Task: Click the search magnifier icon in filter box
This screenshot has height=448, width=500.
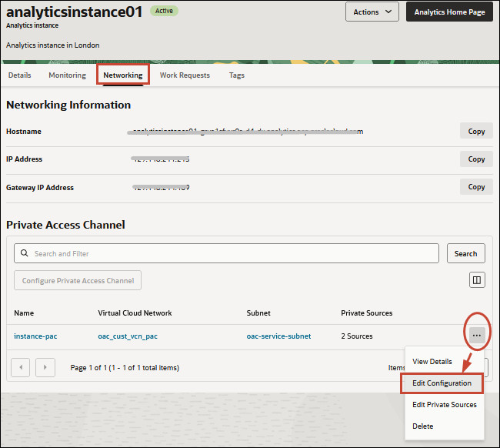Action: (25, 253)
